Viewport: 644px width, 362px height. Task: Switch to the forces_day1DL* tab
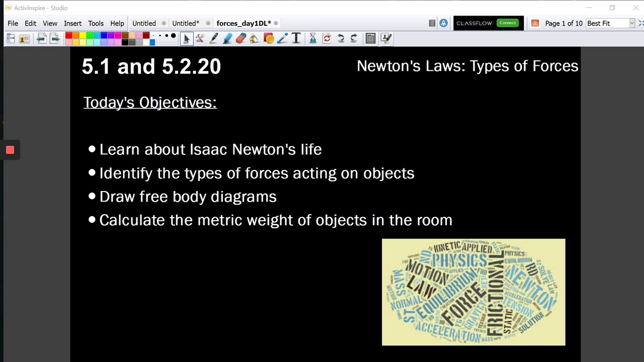tap(244, 23)
